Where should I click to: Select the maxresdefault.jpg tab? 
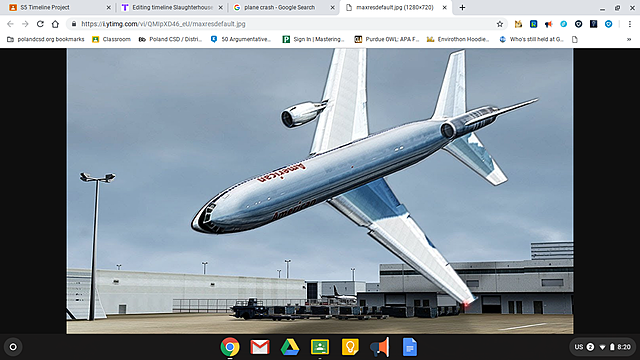tap(395, 7)
